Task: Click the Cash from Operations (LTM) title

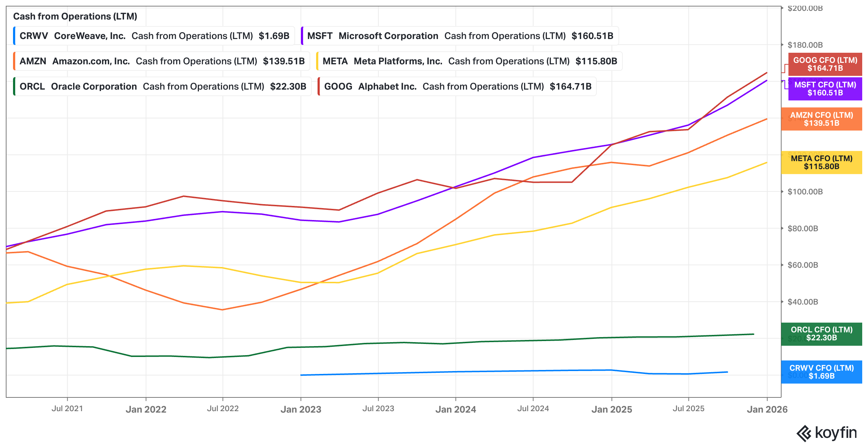Action: click(x=75, y=16)
